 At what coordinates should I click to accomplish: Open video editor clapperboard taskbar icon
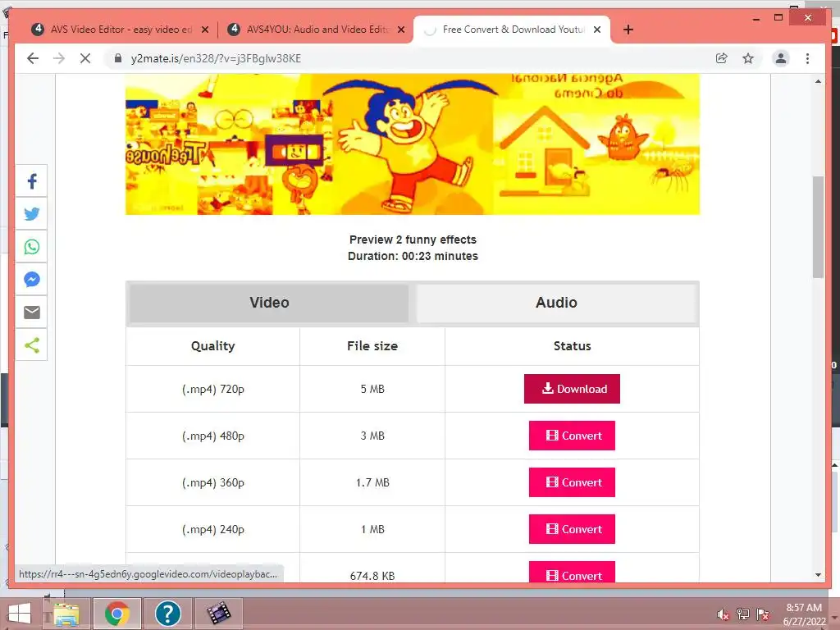(218, 614)
